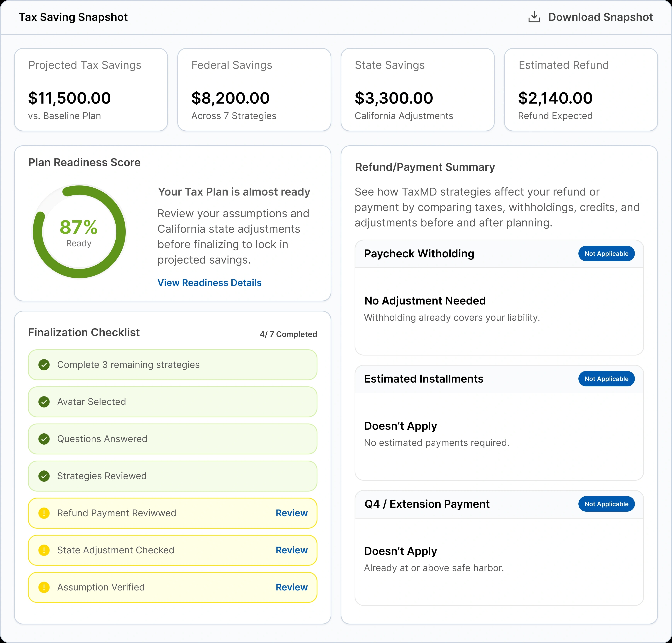Viewport: 672px width, 643px height.
Task: Click the $3,300.00 state value
Action: coord(394,98)
